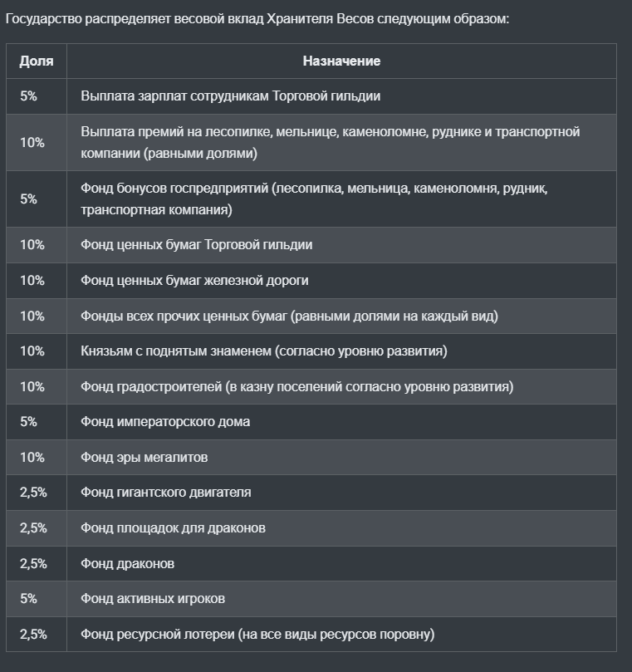The width and height of the screenshot is (632, 672).
Task: Click the "Фонд драконов" entry
Action: coord(128,563)
